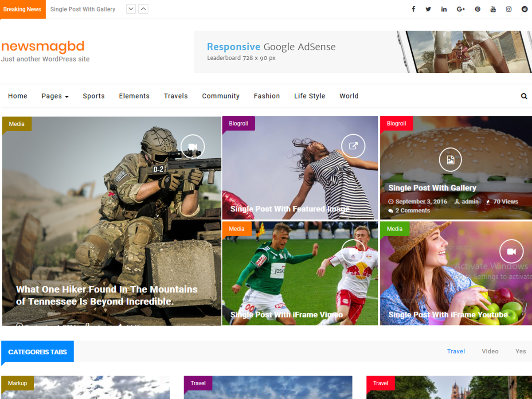This screenshot has height=399, width=532.
Task: Open search with the magnifier icon
Action: [524, 96]
